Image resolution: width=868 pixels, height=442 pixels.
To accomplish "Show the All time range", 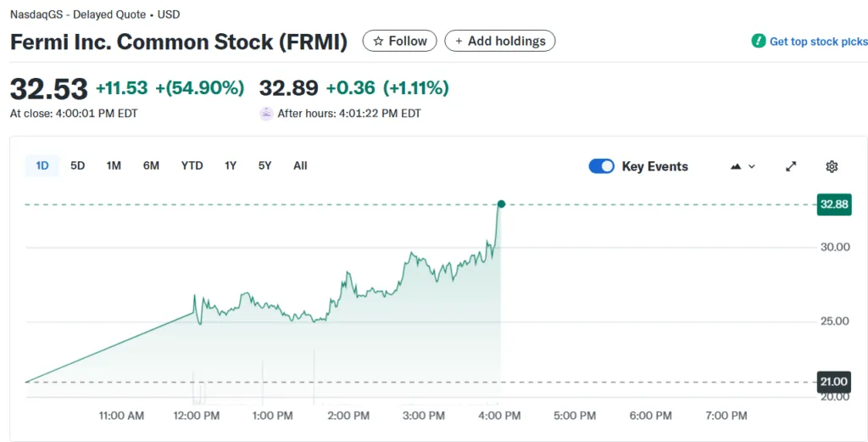I will [x=300, y=165].
